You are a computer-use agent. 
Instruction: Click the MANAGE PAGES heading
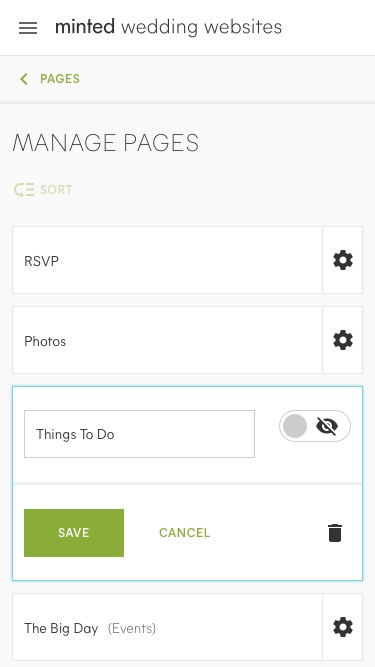coord(105,143)
